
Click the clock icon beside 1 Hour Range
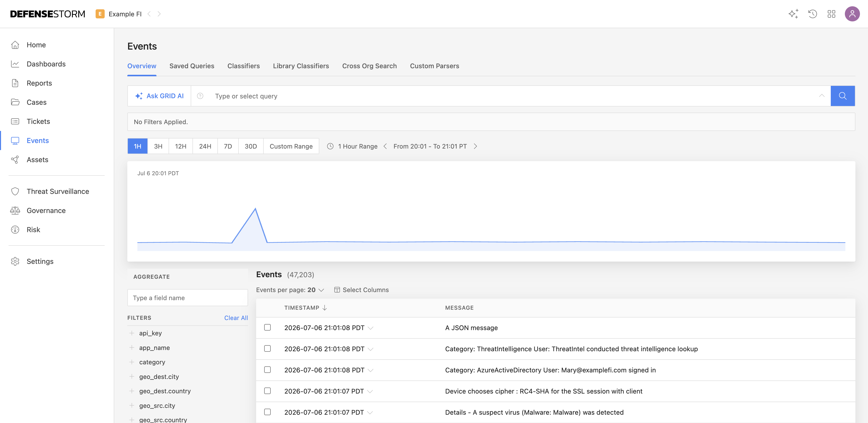pos(330,146)
